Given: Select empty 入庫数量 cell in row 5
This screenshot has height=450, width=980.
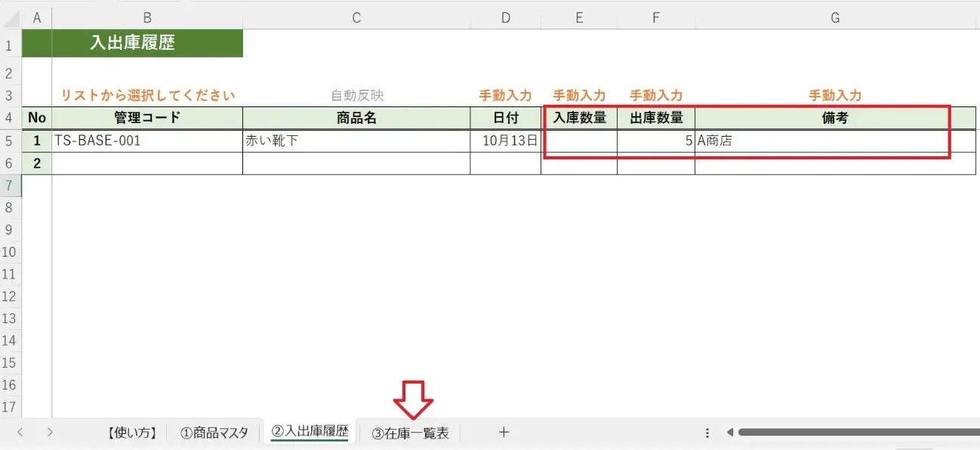Looking at the screenshot, I should click(x=579, y=140).
